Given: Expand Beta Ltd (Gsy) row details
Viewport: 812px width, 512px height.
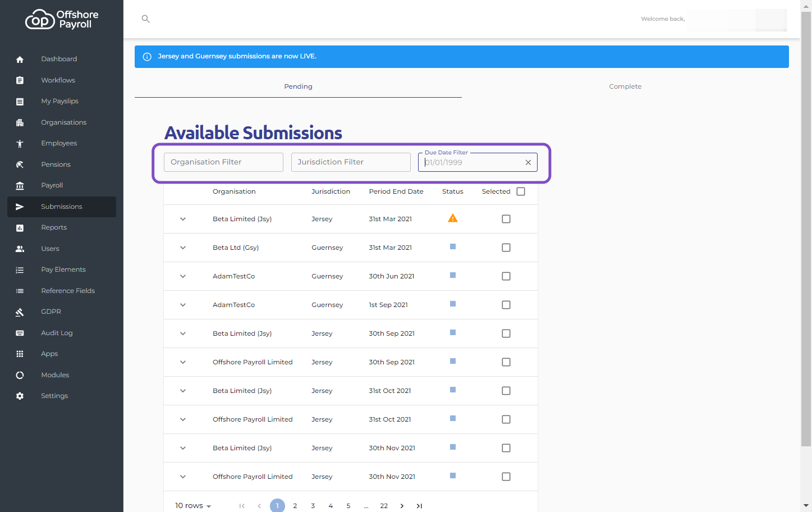Looking at the screenshot, I should [x=183, y=248].
